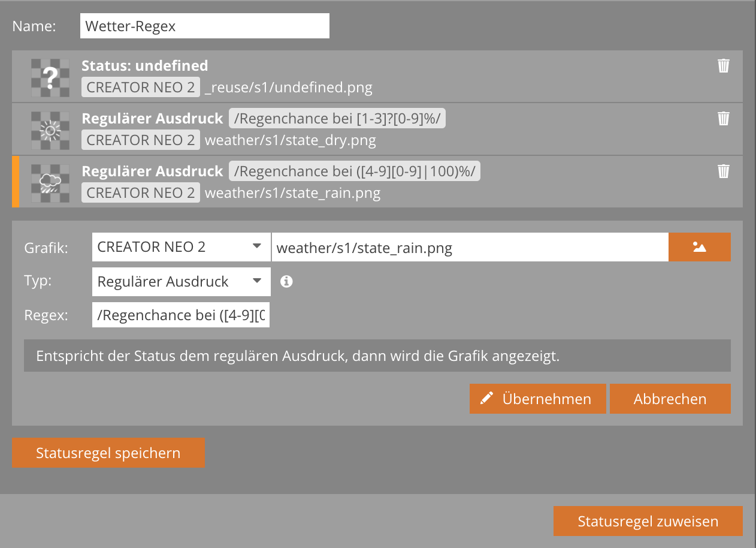The height and width of the screenshot is (548, 756).
Task: Click the pencil icon on Übernehmen
Action: pyautogui.click(x=487, y=399)
